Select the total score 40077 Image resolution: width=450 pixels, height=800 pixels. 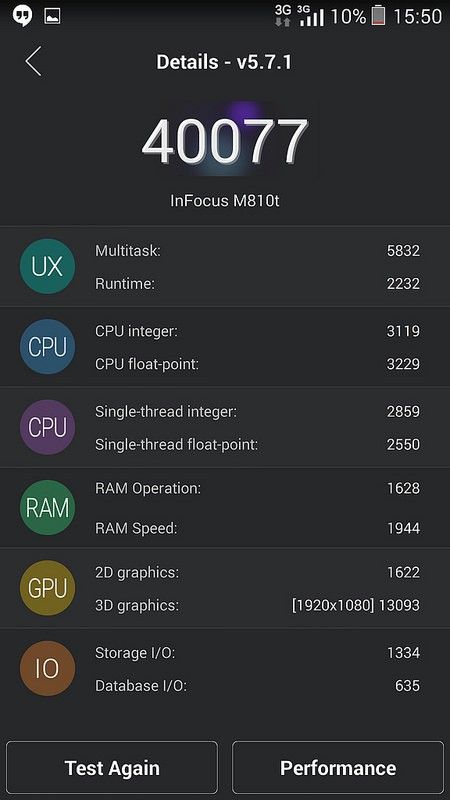tap(224, 142)
